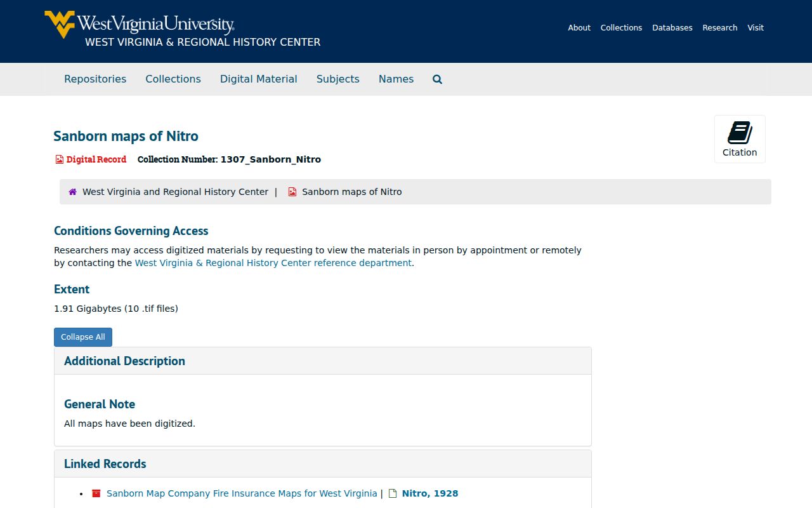812x508 pixels.
Task: Click the General Note heading
Action: tap(100, 404)
